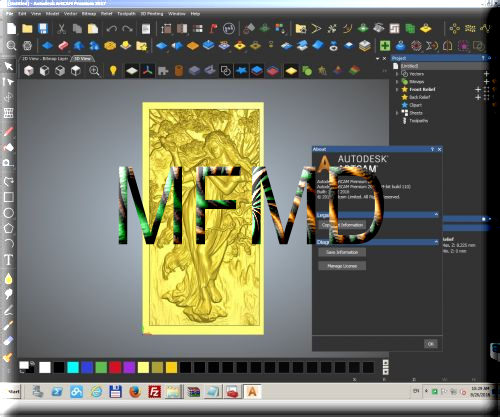This screenshot has height=417, width=500.
Task: Open the File menu
Action: tap(10, 14)
